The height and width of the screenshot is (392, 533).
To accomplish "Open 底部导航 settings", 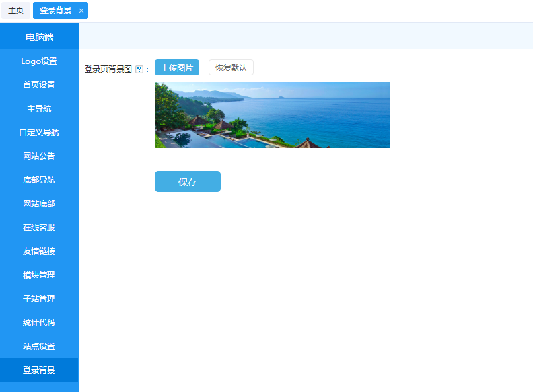I will point(39,180).
